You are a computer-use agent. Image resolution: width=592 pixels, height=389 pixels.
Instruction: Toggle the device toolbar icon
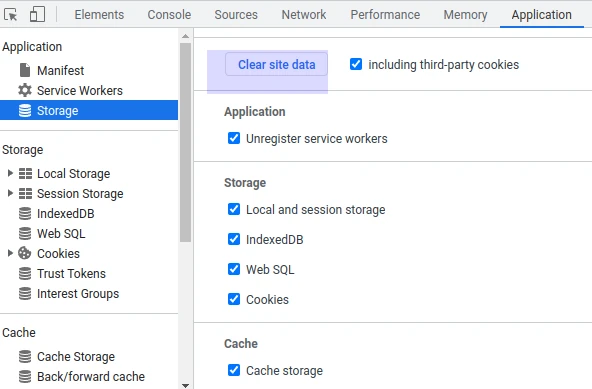37,14
